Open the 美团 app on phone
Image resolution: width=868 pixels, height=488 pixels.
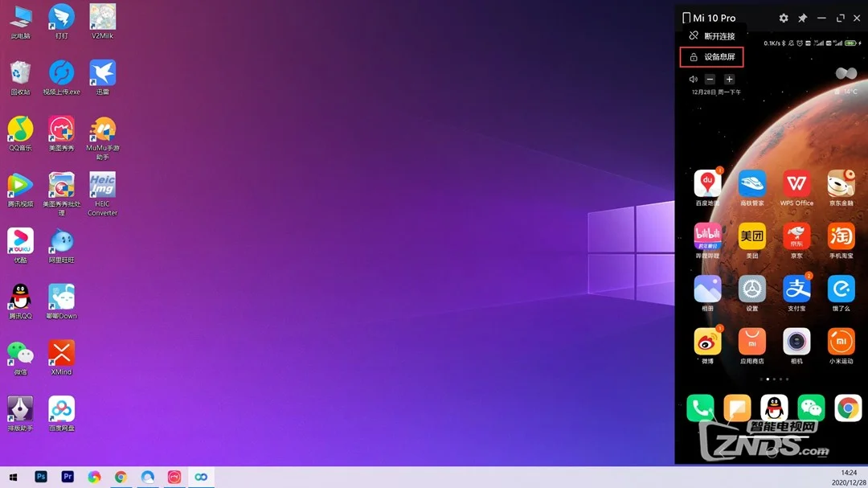(x=752, y=236)
